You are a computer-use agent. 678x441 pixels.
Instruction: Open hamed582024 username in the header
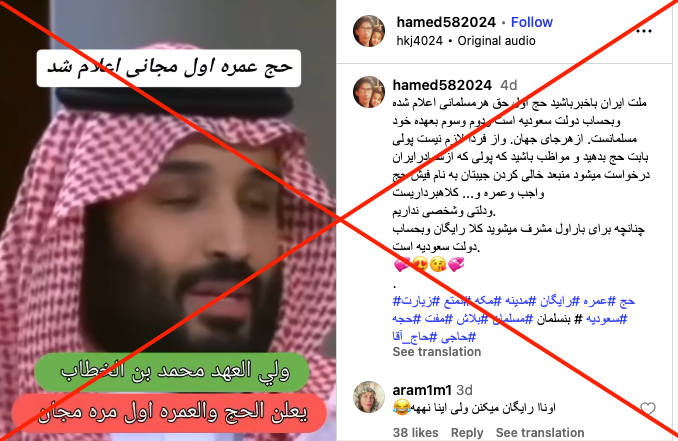pyautogui.click(x=446, y=22)
